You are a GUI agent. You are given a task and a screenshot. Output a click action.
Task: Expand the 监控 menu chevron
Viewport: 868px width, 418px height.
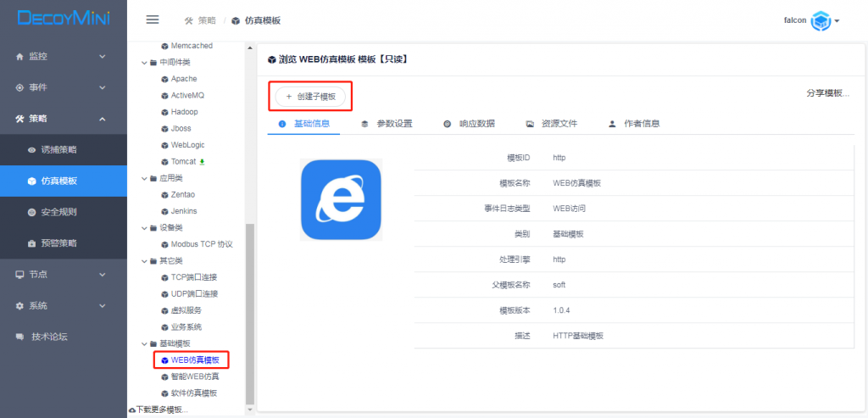(103, 57)
